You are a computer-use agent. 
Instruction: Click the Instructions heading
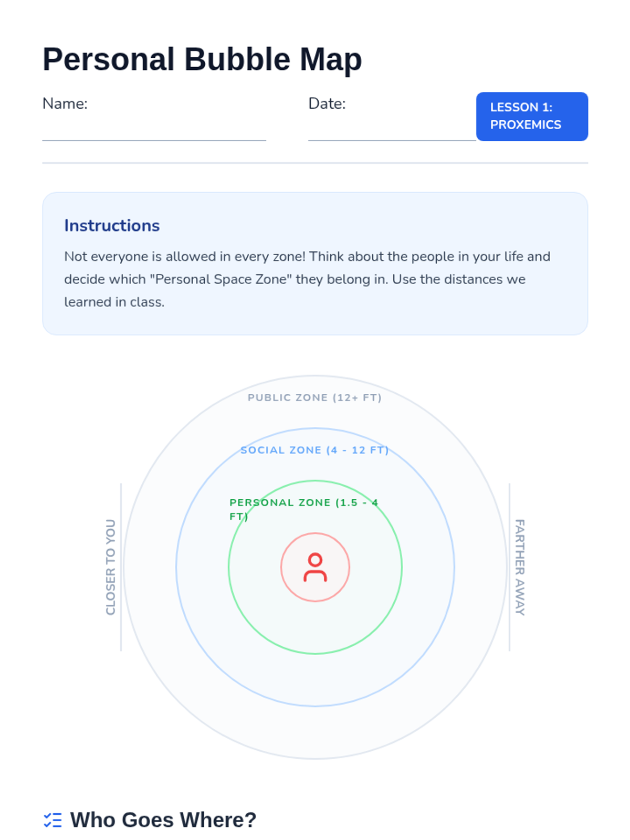112,225
